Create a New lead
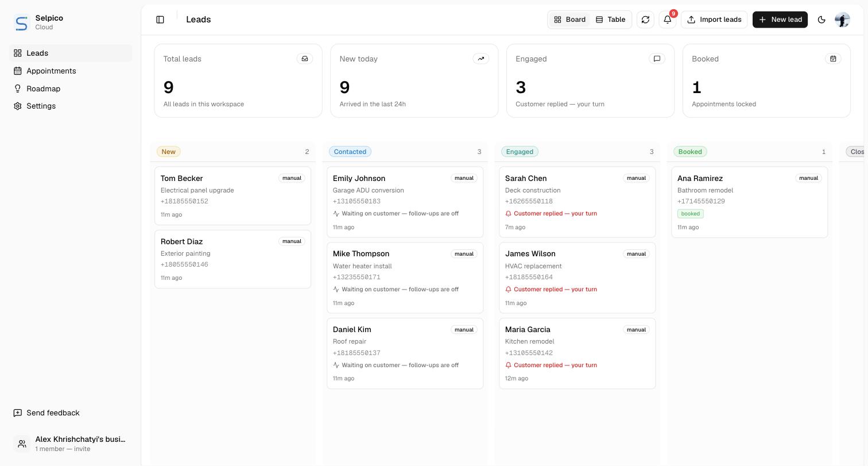Viewport: 868px width, 466px height. pos(780,20)
